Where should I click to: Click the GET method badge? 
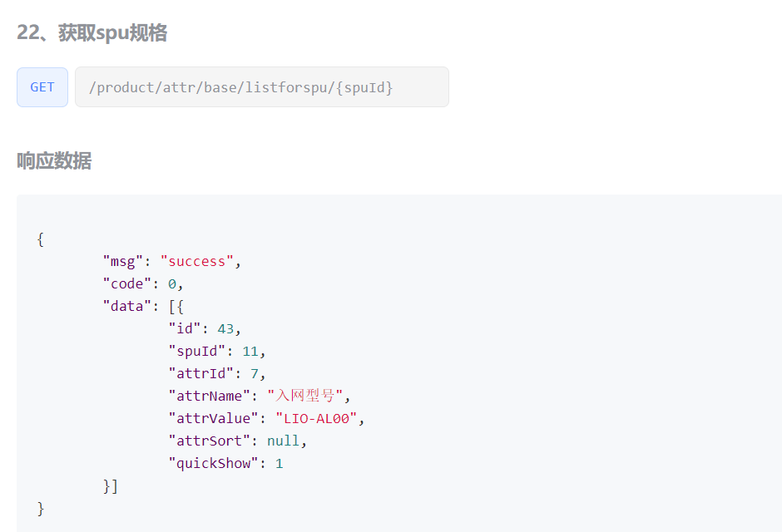tap(42, 87)
